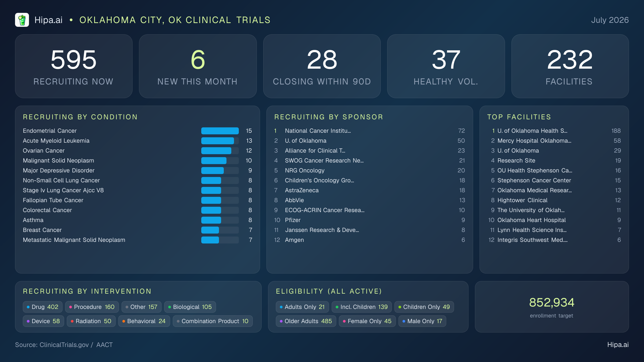Open the 37 Healthy Vol. card

pos(446,66)
